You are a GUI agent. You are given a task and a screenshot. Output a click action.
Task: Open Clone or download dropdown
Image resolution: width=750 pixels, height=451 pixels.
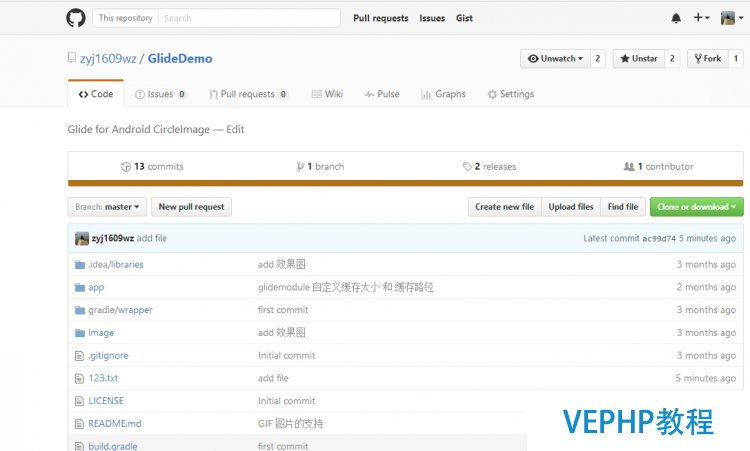[696, 207]
